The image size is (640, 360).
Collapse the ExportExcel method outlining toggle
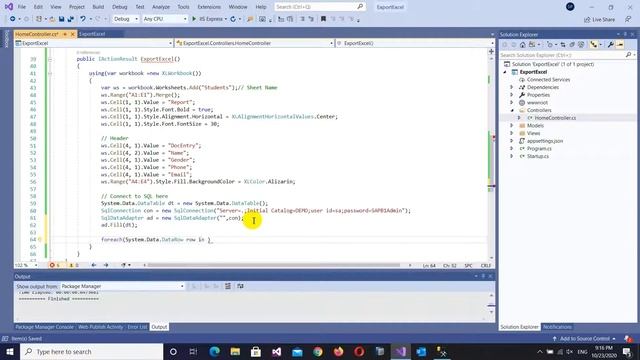click(x=50, y=59)
